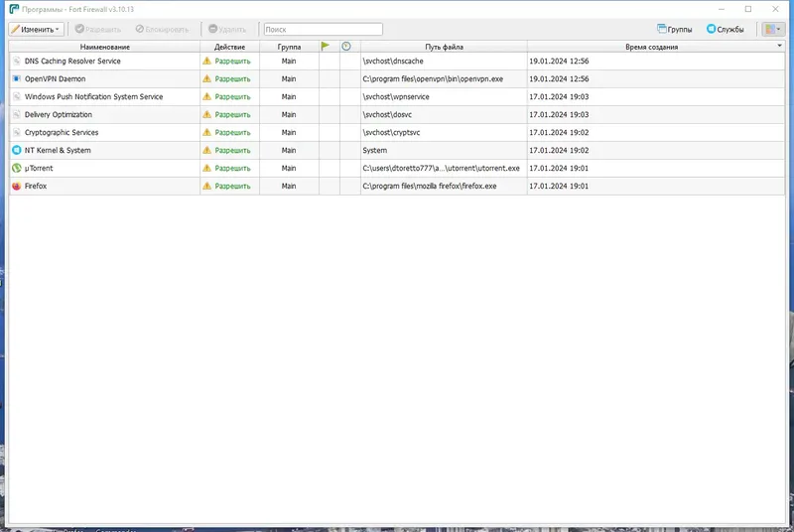Maximize the Fort Firewall window
The image size is (794, 532).
748,9
